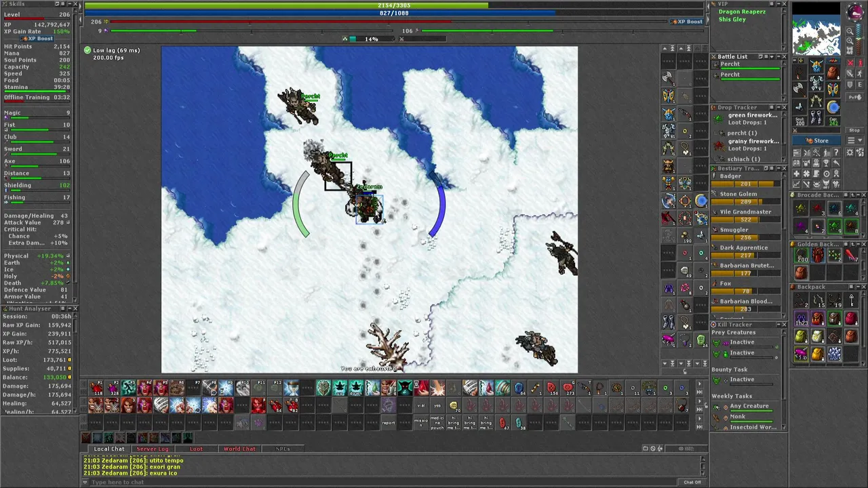Viewport: 868px width, 488px height.
Task: Click the boots equipment slot
Action: pos(816,117)
